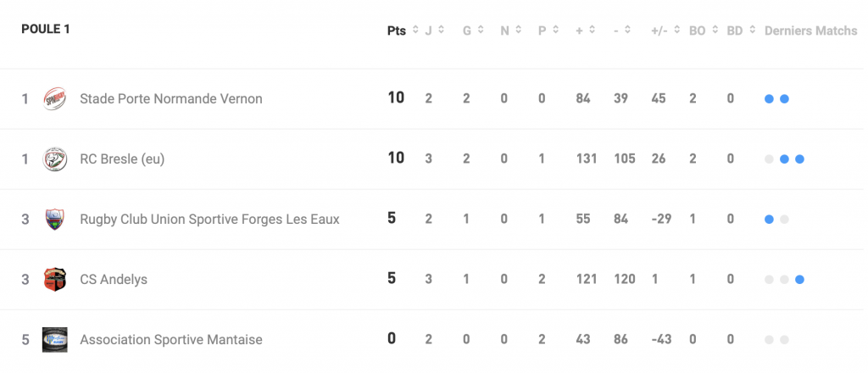Click the Forges Les Eaux club crest

(x=55, y=219)
